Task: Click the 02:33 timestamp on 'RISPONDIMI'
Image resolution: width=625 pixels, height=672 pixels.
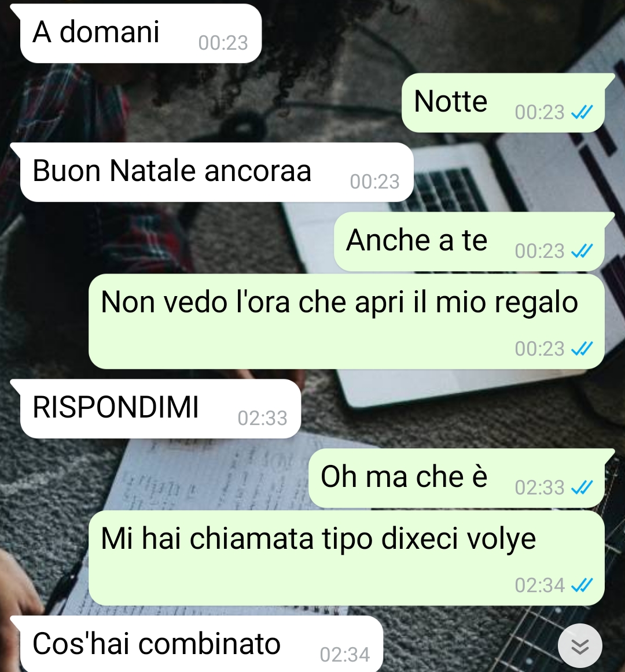Action: pos(263,418)
